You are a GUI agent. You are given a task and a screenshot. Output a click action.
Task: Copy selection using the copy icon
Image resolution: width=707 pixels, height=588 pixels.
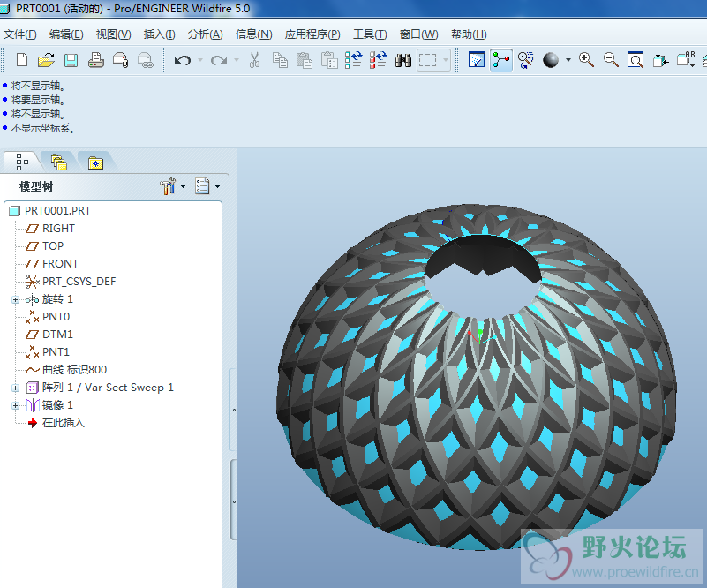[x=280, y=60]
